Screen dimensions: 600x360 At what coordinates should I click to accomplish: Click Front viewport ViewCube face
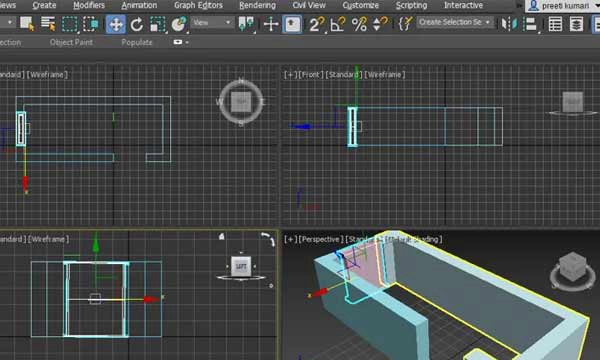tap(572, 102)
